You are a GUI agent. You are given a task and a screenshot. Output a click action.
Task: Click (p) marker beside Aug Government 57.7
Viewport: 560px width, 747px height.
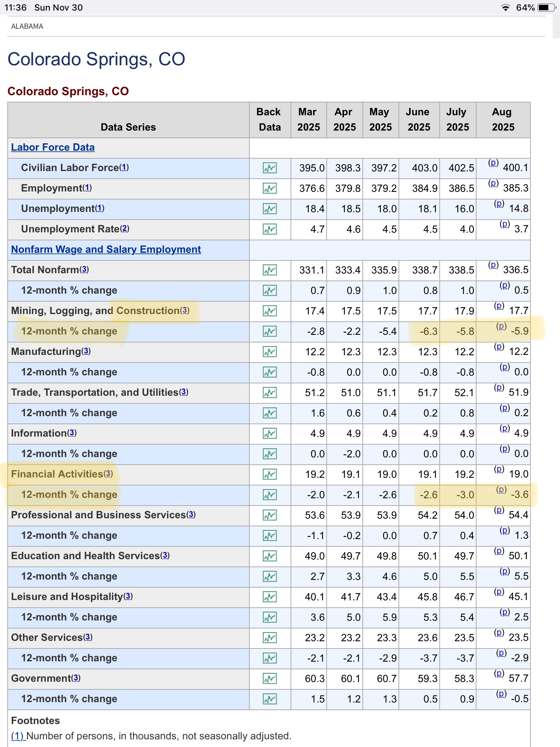(x=499, y=673)
